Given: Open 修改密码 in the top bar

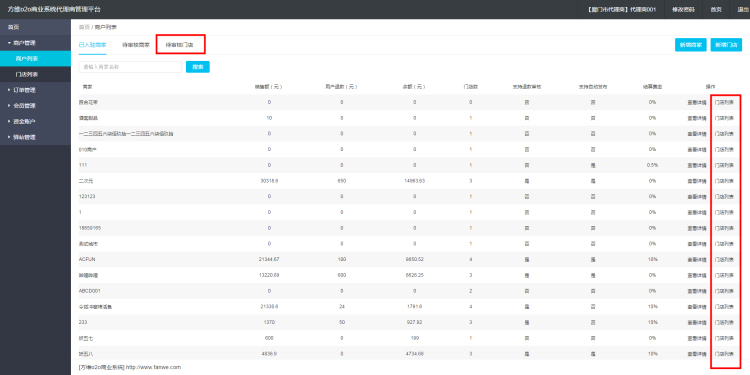Looking at the screenshot, I should (683, 10).
